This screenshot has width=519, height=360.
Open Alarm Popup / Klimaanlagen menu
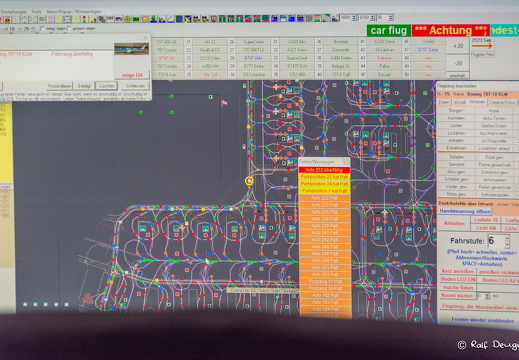click(x=73, y=12)
